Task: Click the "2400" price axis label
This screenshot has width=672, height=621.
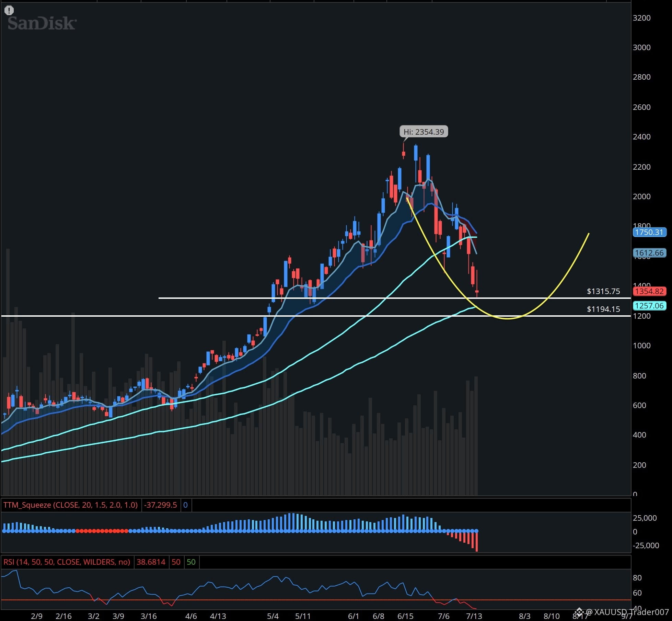Action: point(641,137)
